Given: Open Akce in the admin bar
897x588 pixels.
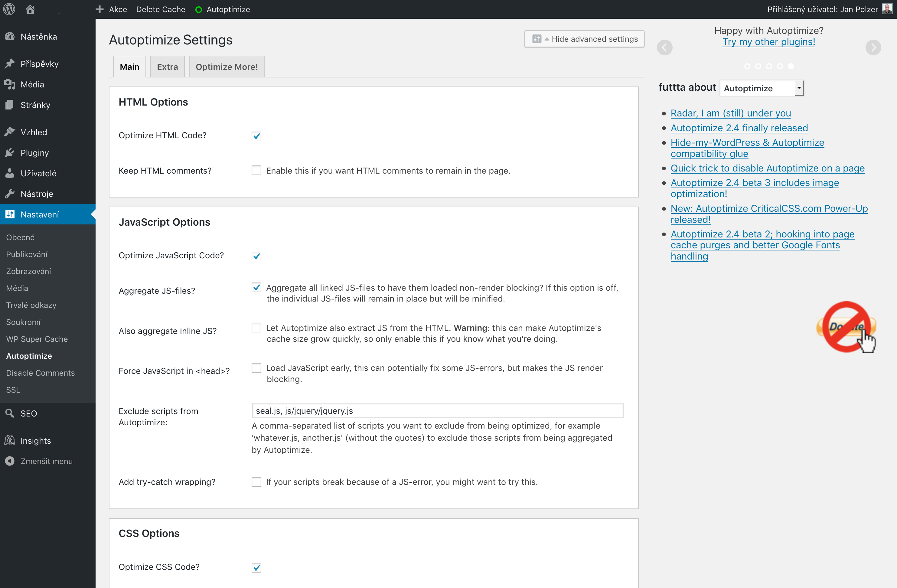Looking at the screenshot, I should point(118,9).
